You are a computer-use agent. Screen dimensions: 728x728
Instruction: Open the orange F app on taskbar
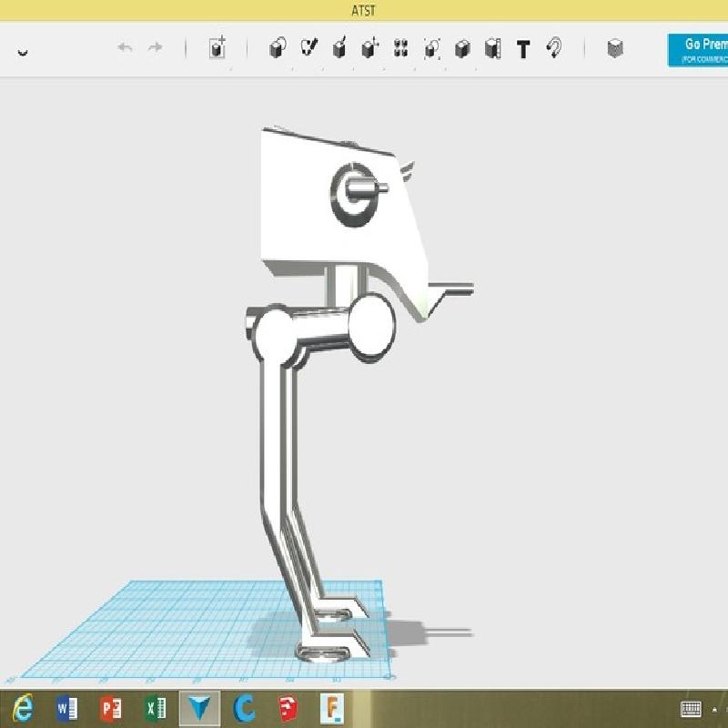coord(332,709)
